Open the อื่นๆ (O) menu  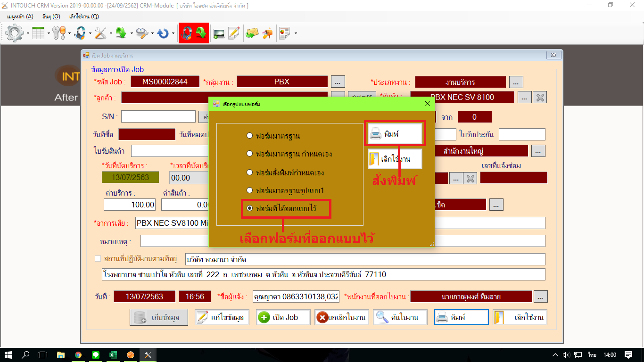click(x=51, y=16)
